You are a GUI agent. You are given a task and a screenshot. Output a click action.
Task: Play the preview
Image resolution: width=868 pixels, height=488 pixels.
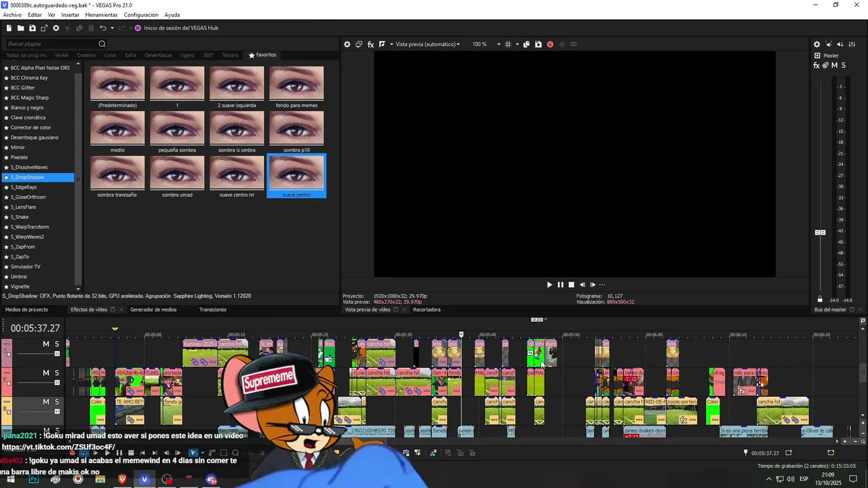point(549,285)
